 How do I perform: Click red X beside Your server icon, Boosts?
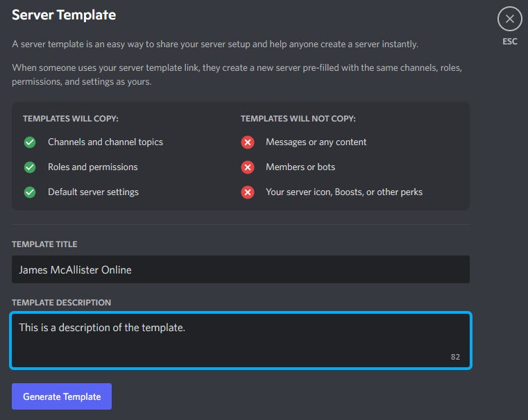[248, 192]
